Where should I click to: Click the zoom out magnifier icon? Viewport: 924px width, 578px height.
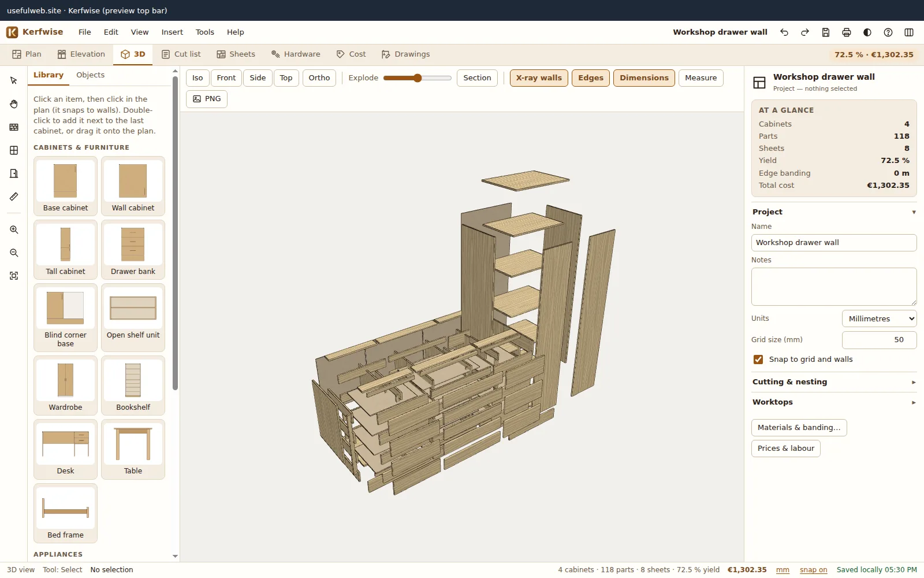(14, 253)
